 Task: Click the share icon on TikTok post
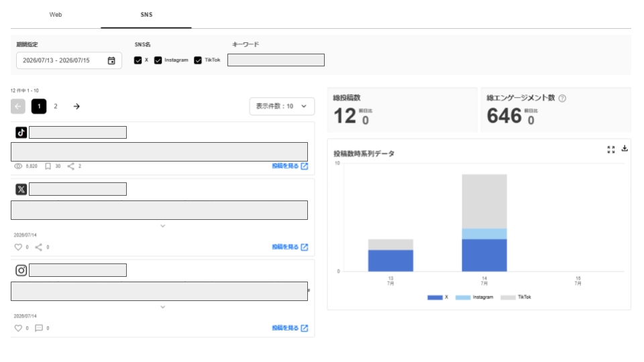coord(71,166)
